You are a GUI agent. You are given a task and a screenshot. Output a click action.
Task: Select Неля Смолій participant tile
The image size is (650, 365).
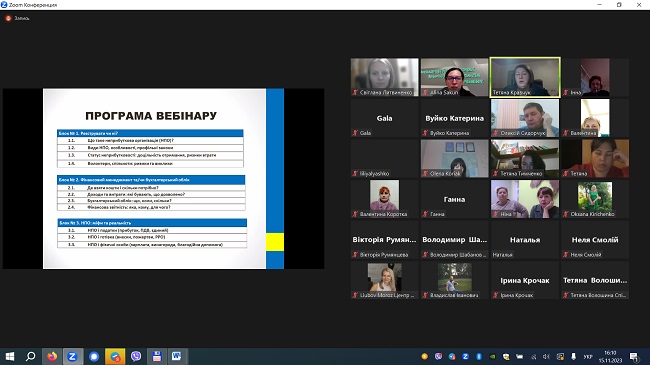[595, 239]
